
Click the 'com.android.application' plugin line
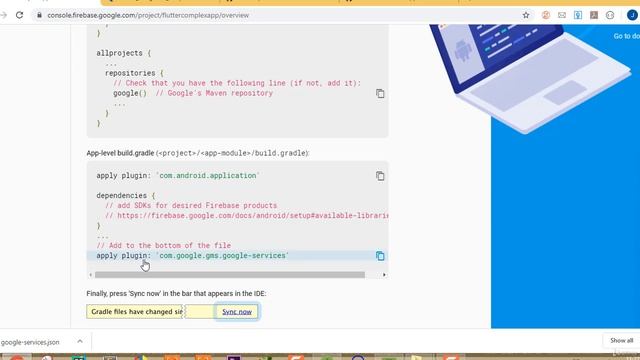coord(178,176)
